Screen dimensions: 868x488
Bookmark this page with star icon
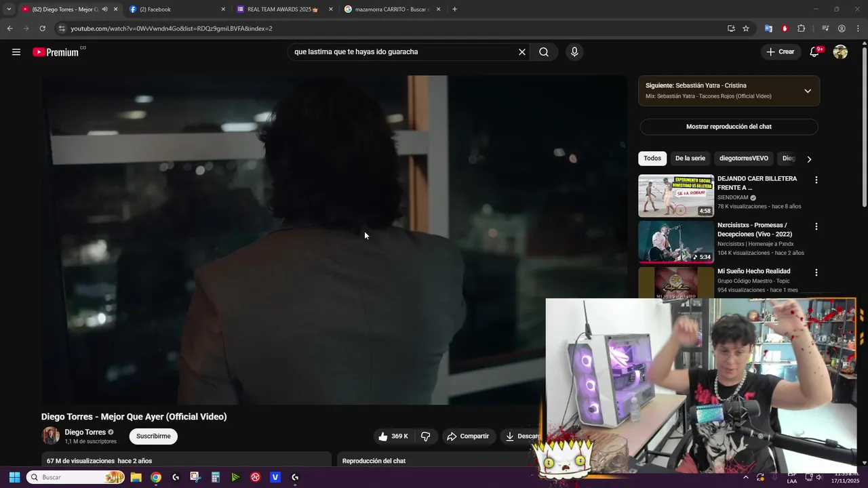746,28
